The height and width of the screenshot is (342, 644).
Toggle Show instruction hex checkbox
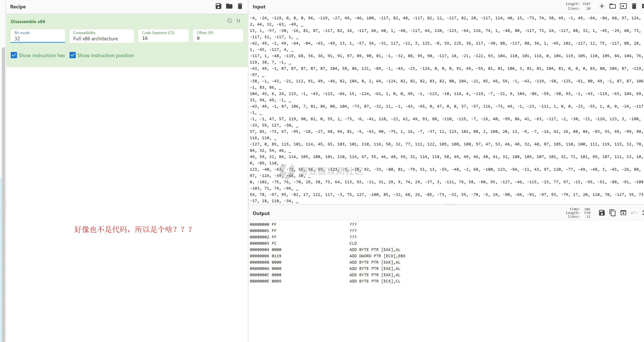coord(14,55)
